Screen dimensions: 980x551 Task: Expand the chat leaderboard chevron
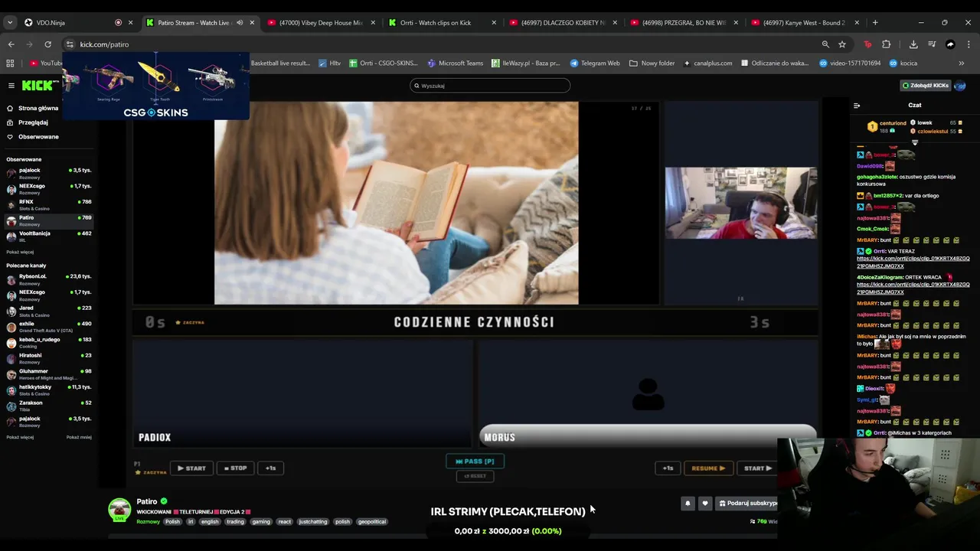coord(914,142)
